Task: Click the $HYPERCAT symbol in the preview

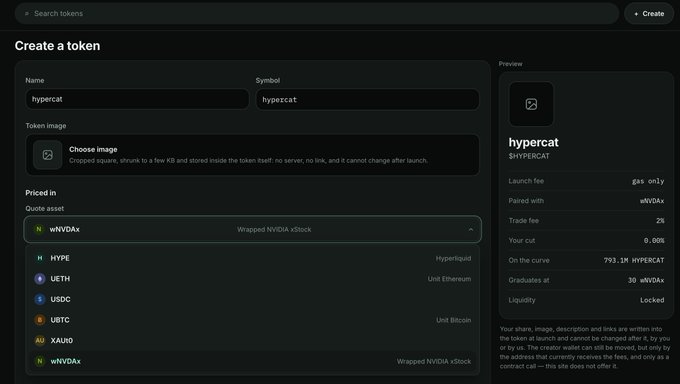Action: click(x=529, y=156)
